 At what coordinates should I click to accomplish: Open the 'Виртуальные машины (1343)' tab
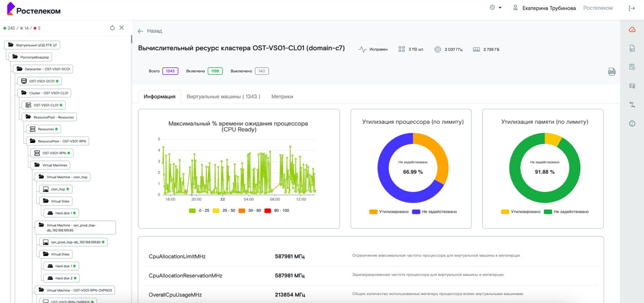click(223, 96)
